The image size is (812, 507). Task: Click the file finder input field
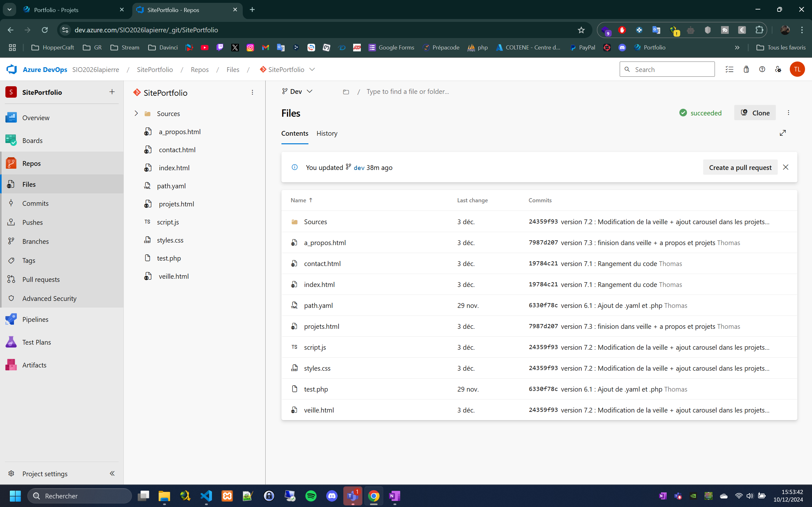[407, 91]
